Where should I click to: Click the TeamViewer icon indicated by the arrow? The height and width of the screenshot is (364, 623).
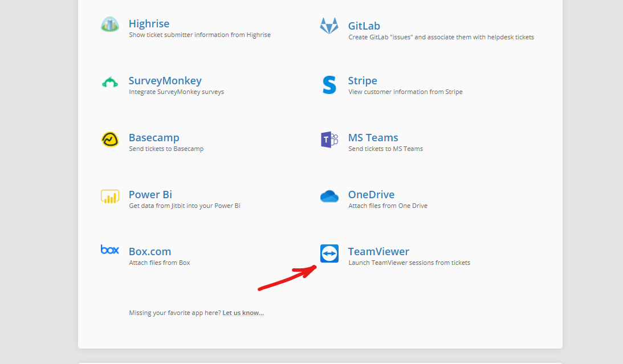329,253
